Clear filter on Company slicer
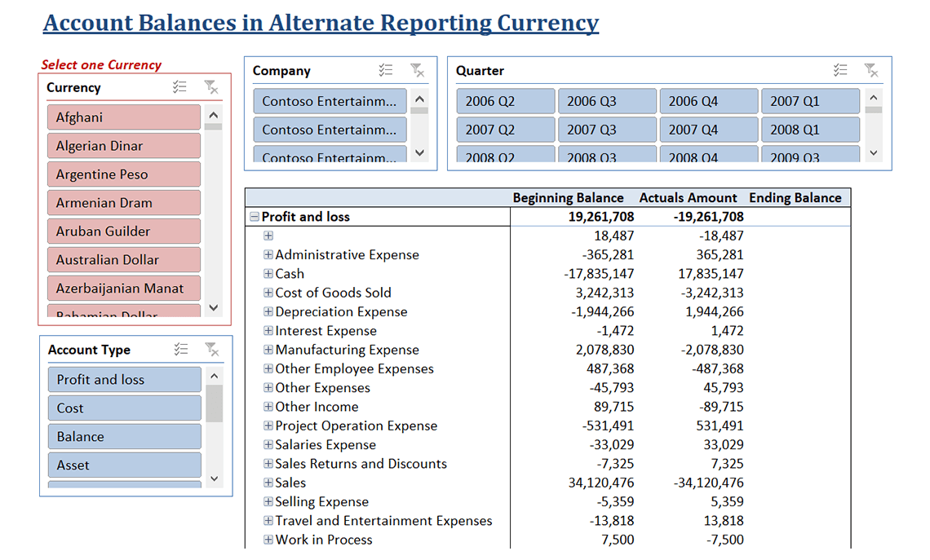The image size is (930, 560). [x=418, y=71]
